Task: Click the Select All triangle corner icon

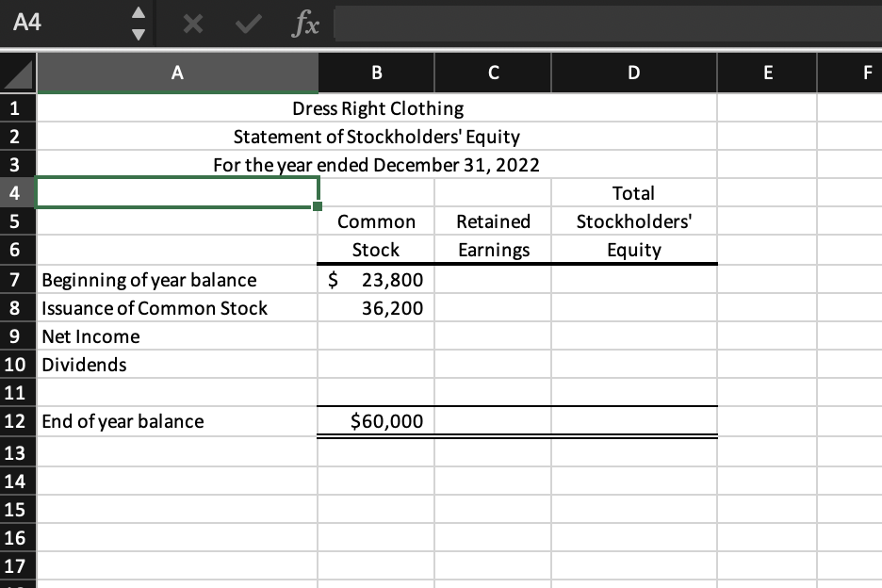Action: [x=18, y=73]
